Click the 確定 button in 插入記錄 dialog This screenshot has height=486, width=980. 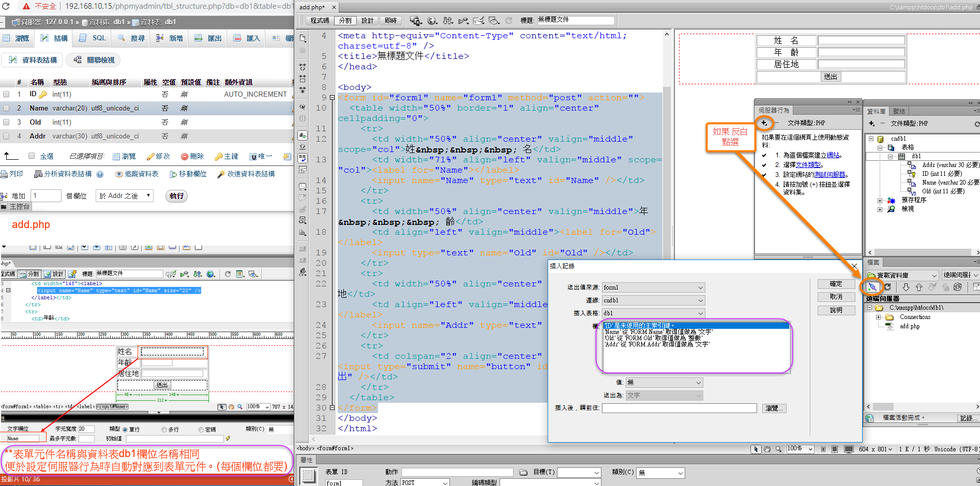(x=836, y=284)
